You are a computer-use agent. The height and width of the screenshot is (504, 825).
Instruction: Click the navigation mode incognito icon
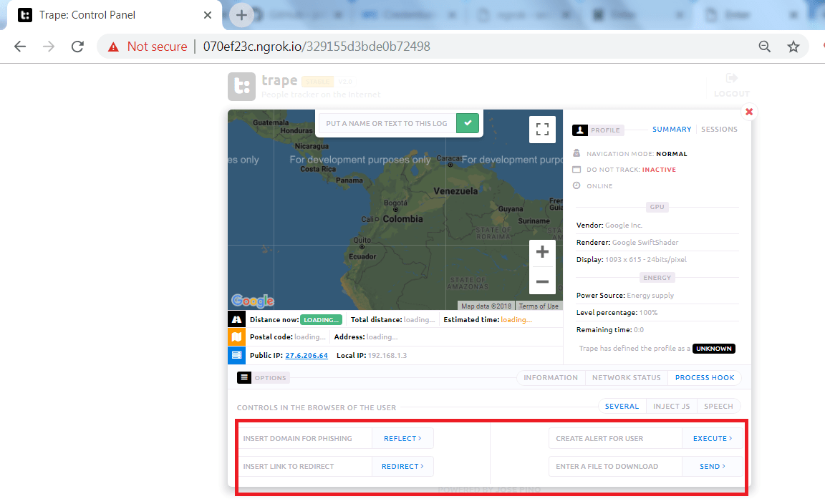576,153
